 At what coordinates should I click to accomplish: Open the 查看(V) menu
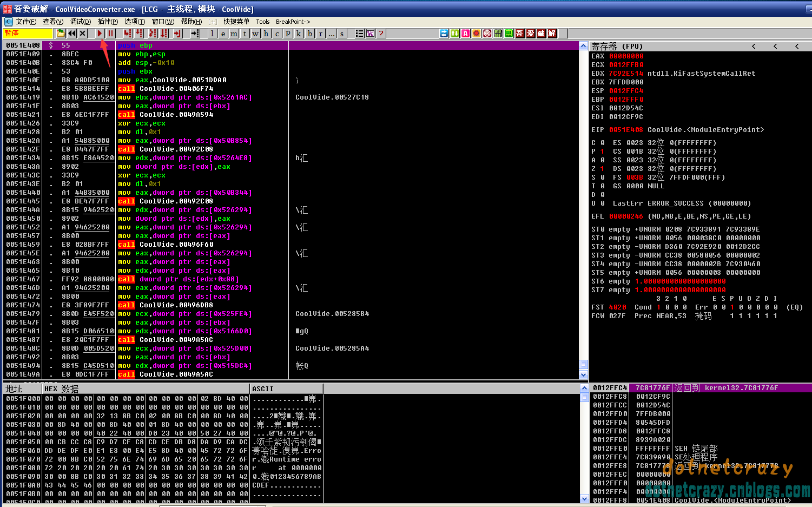(53, 22)
